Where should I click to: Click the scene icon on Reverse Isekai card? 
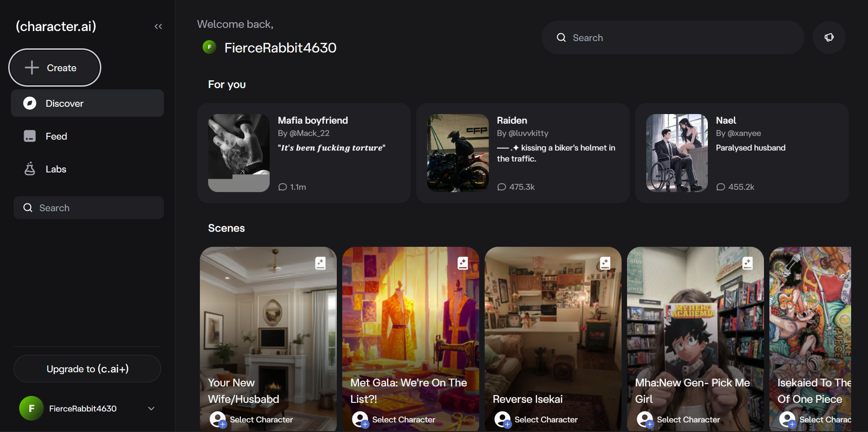[x=605, y=263]
